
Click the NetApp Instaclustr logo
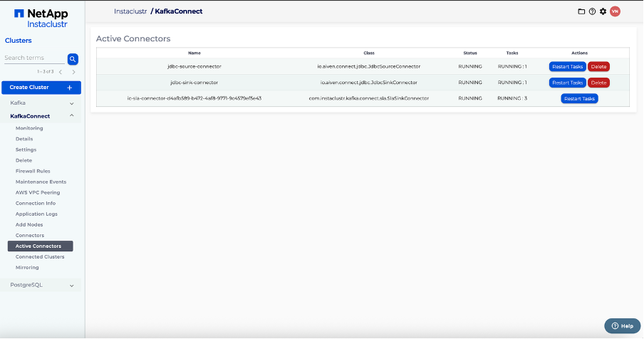click(43, 18)
